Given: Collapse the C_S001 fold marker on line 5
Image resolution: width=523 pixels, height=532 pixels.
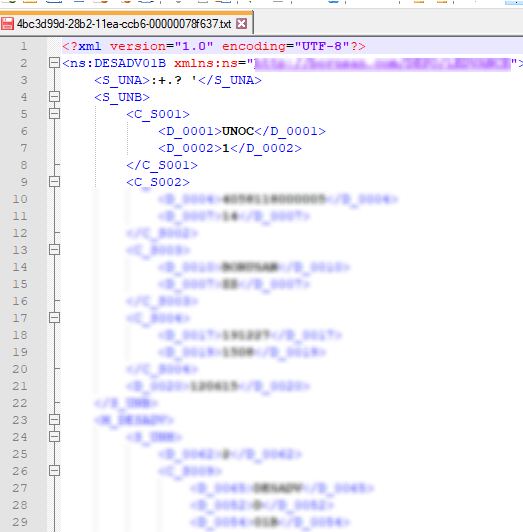Looking at the screenshot, I should 54,114.
